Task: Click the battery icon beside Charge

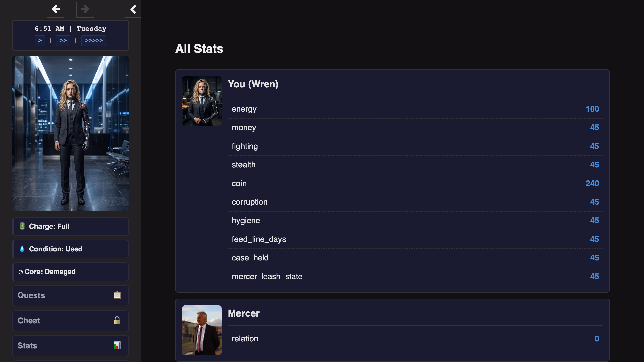Action: (22, 226)
